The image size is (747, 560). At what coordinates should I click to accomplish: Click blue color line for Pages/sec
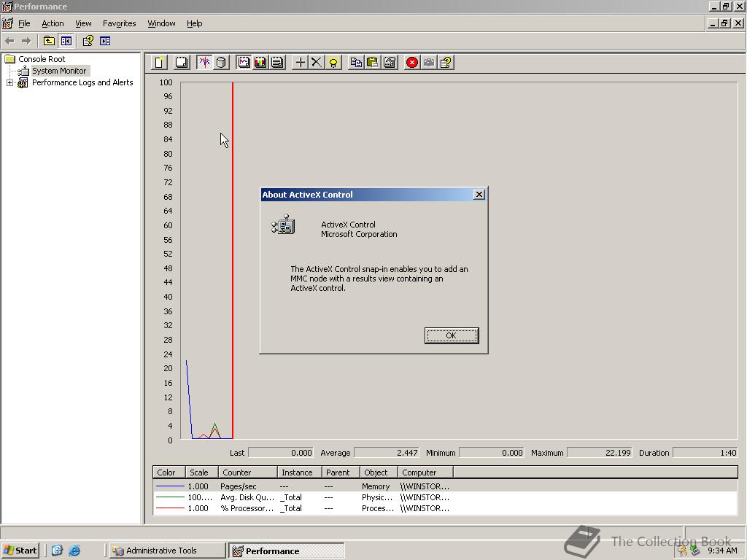(170, 486)
